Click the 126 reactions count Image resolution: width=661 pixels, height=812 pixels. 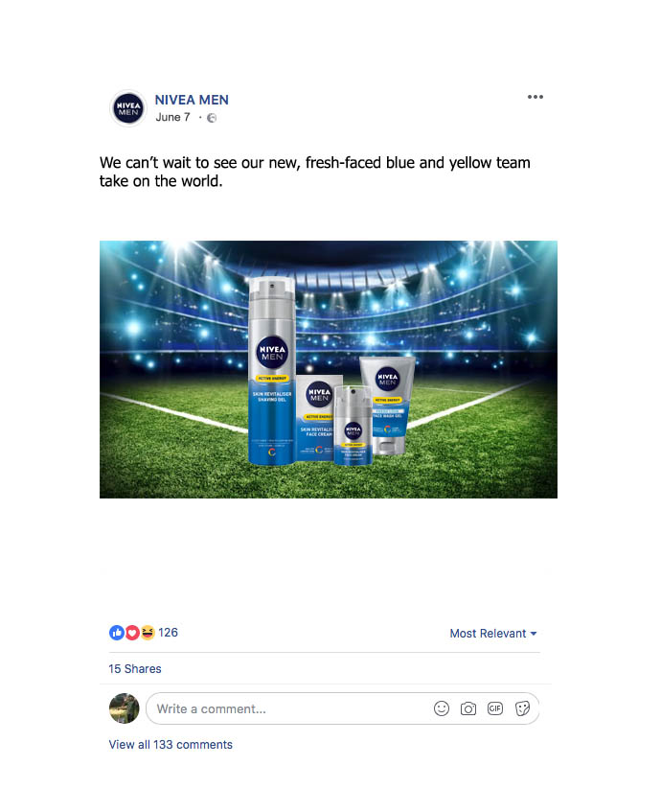point(169,633)
